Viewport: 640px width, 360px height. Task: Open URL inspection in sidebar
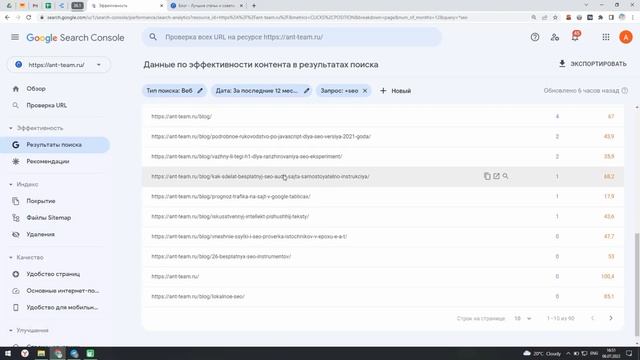click(47, 105)
